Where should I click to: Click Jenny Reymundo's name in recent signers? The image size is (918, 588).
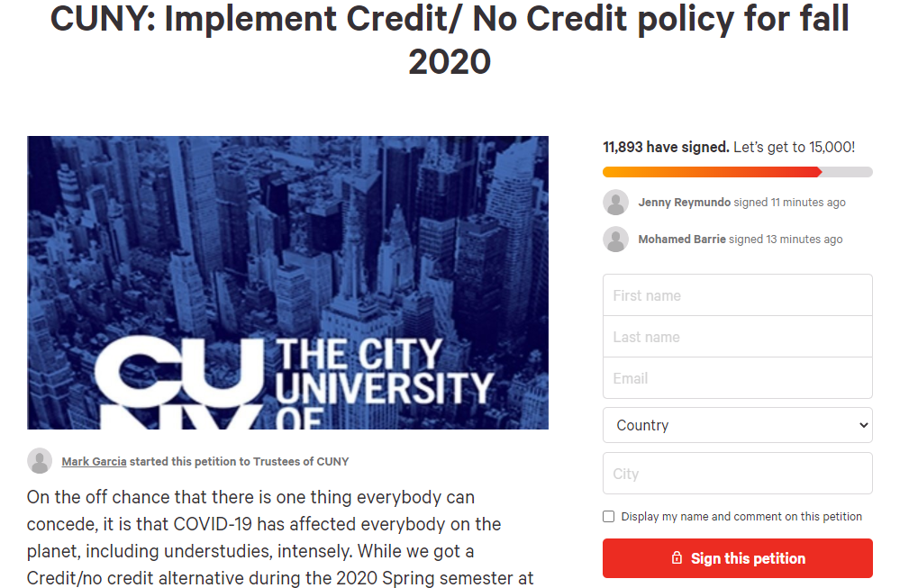pos(684,203)
